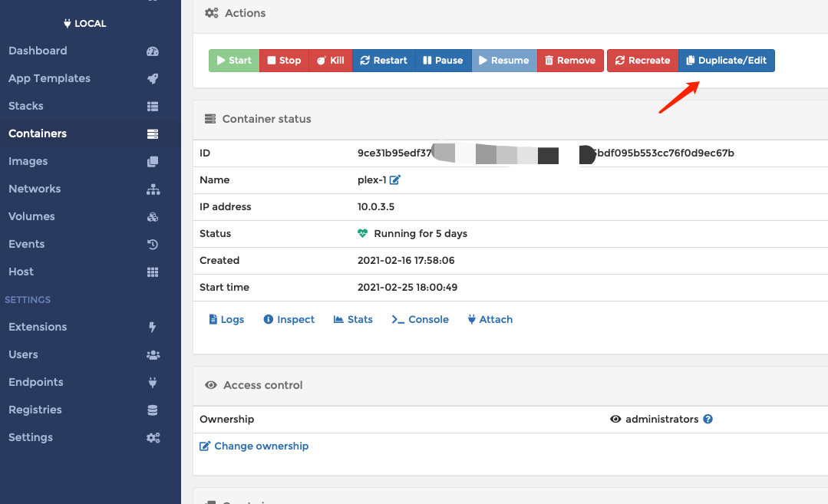Screen dimensions: 828x504
Task: Kill the container
Action: [x=331, y=60]
